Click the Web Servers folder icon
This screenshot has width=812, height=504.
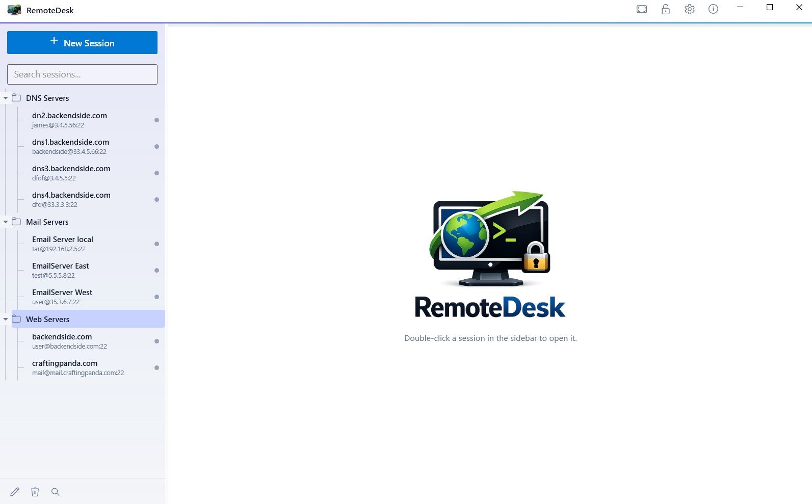click(x=16, y=319)
